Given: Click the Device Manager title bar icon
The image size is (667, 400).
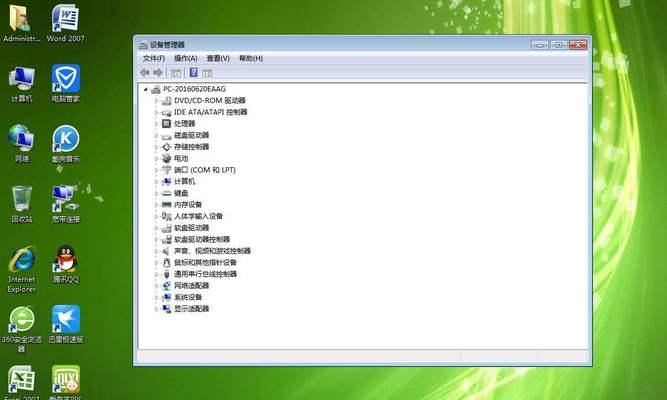Looking at the screenshot, I should click(143, 45).
